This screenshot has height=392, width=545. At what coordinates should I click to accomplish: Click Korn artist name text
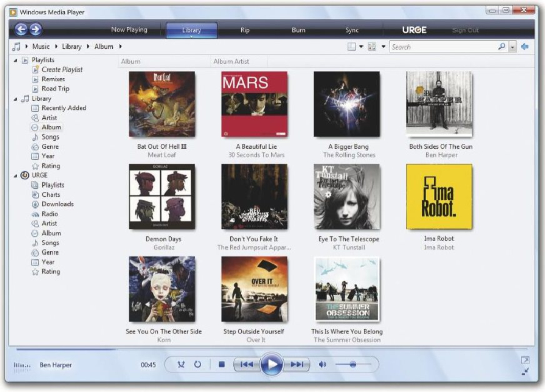[164, 340]
